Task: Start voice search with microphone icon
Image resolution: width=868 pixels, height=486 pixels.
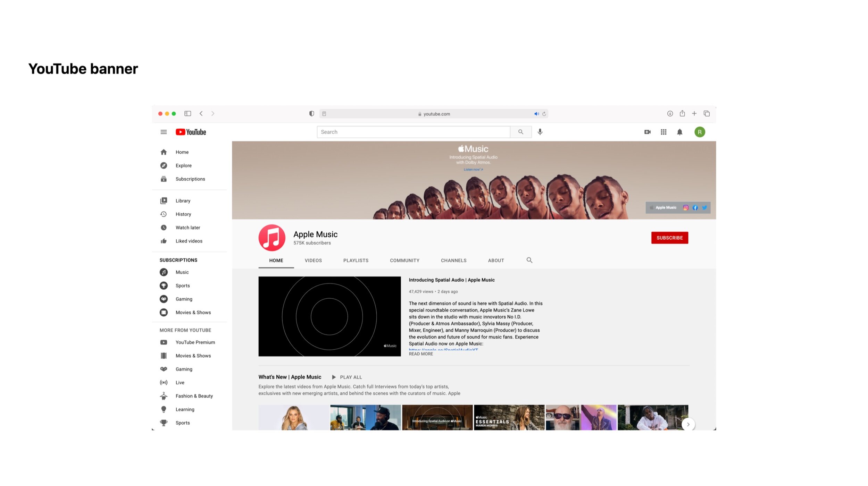Action: 540,132
